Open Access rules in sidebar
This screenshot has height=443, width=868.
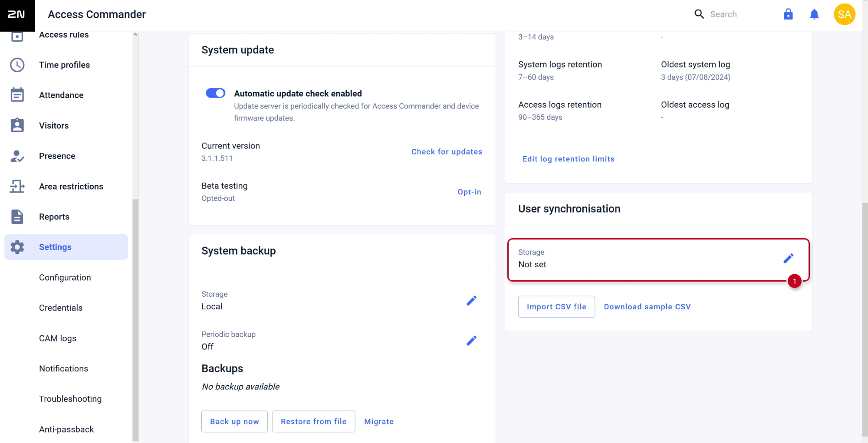(x=64, y=35)
